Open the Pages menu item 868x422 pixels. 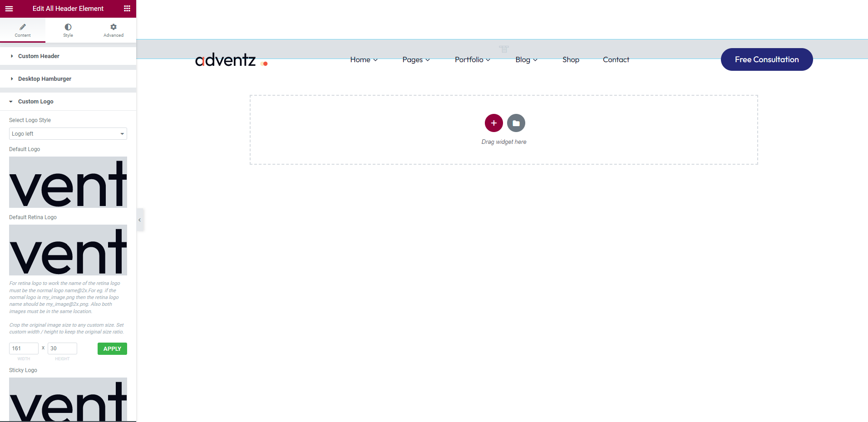415,60
